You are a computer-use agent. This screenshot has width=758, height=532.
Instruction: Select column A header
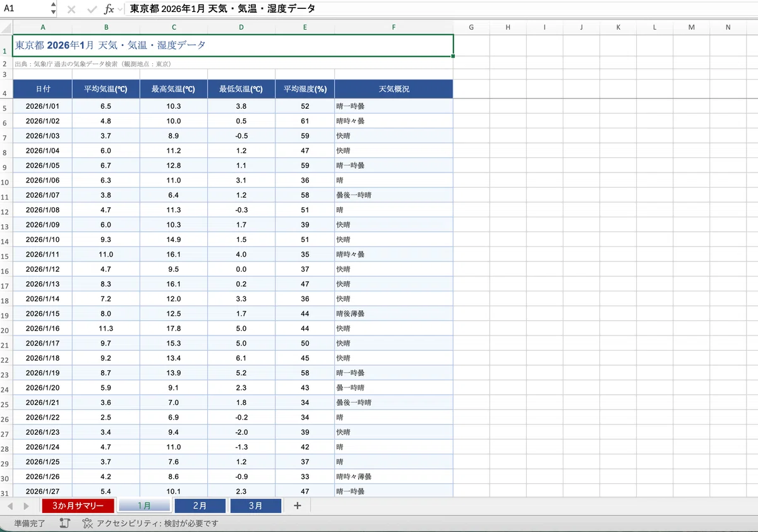(43, 27)
